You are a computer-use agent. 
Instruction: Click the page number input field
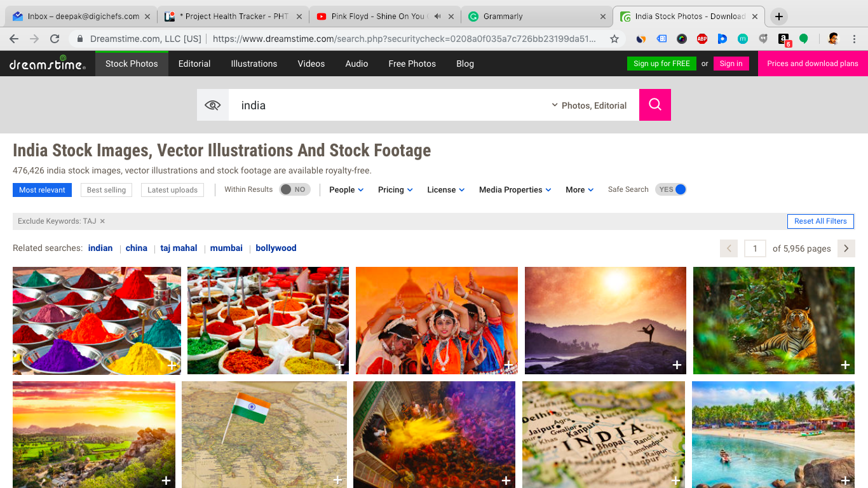point(755,248)
